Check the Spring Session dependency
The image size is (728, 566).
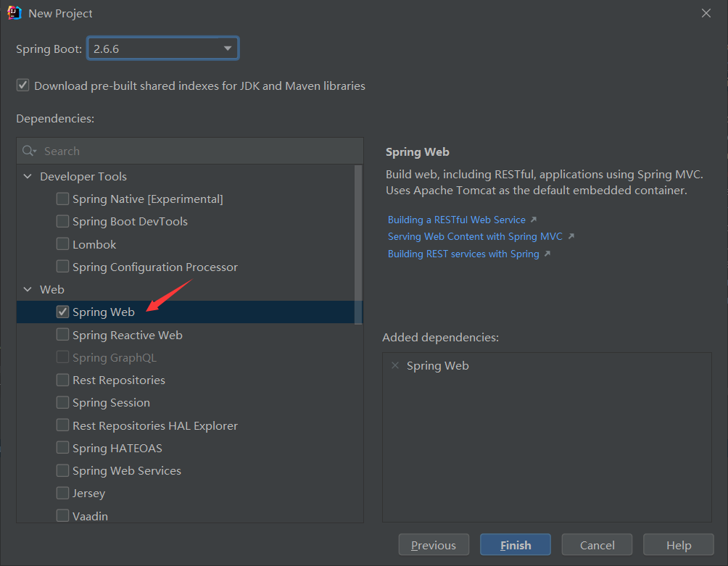tap(62, 402)
